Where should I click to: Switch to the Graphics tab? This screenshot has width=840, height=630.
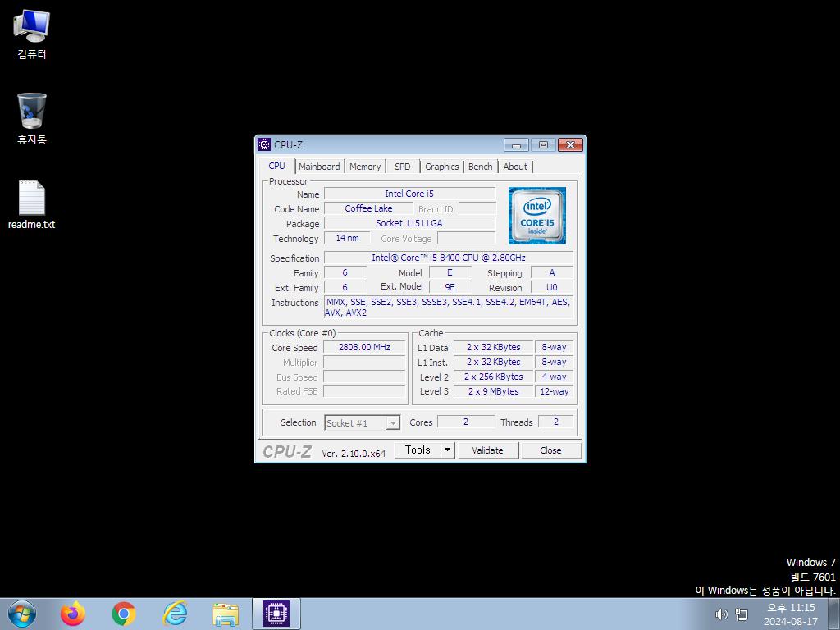tap(442, 167)
